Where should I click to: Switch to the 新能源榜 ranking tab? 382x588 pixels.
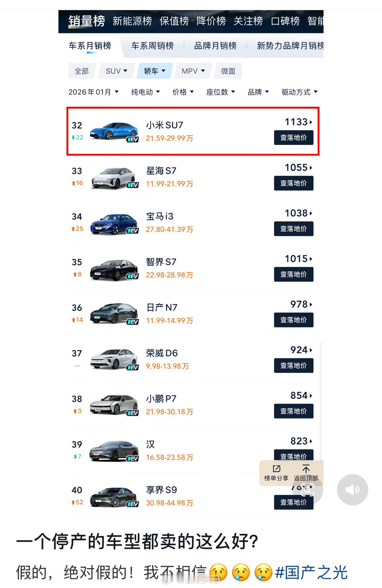pyautogui.click(x=132, y=21)
